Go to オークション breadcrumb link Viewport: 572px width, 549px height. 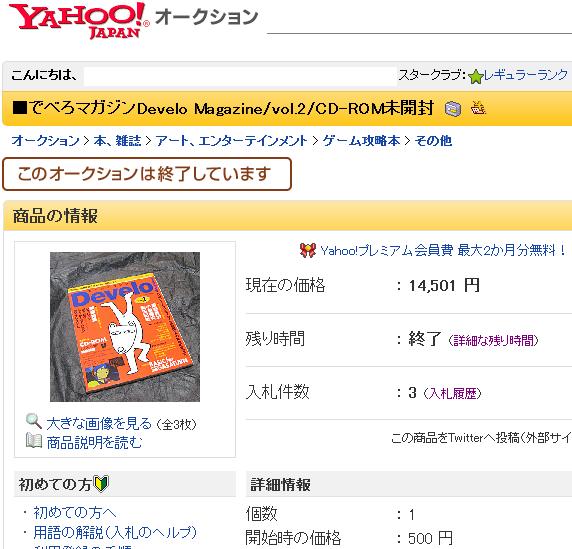(x=46, y=140)
